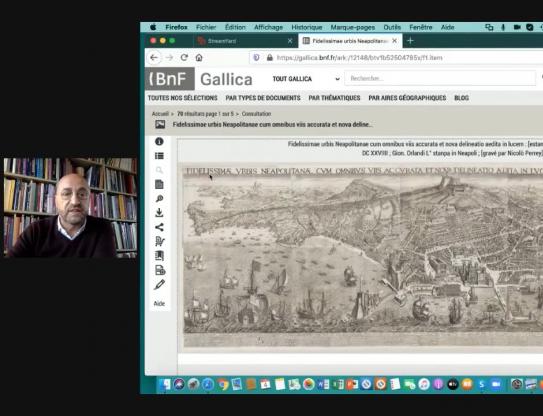Viewport: 543px width, 416px height.
Task: Click the image type icon beside document title
Action: point(160,124)
